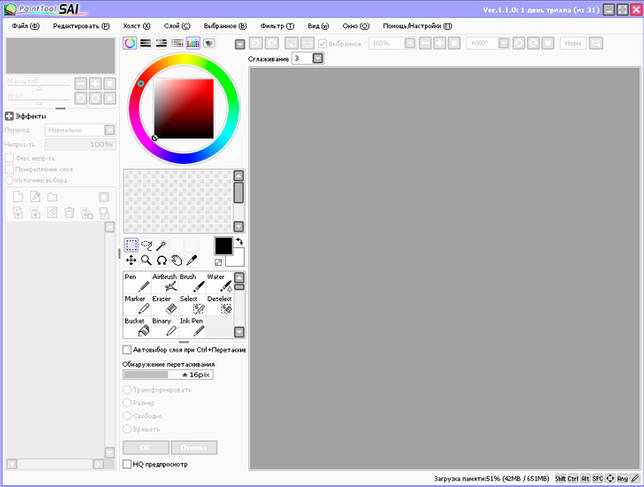The image size is (644, 487).
Task: Toggle the RGB sliders panel icon
Action: tap(145, 43)
